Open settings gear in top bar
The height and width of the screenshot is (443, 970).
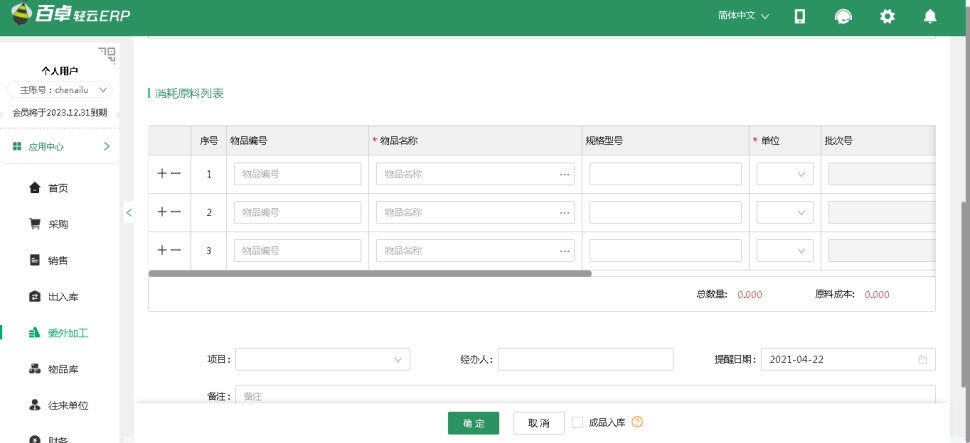click(x=886, y=17)
